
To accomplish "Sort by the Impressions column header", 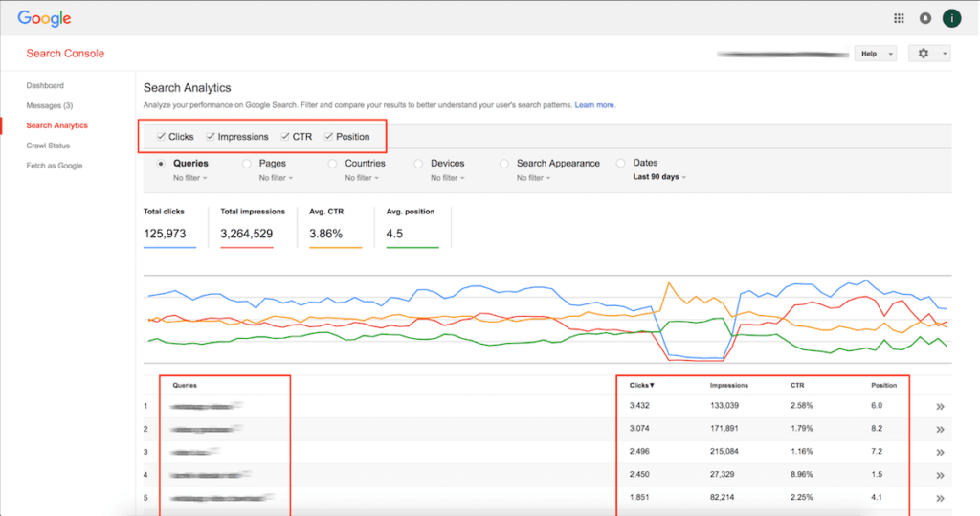I will pos(728,385).
